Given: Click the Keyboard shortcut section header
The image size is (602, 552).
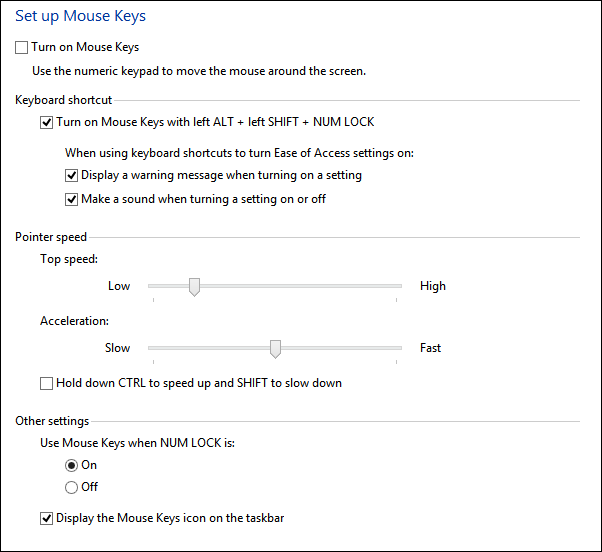Looking at the screenshot, I should pyautogui.click(x=63, y=100).
